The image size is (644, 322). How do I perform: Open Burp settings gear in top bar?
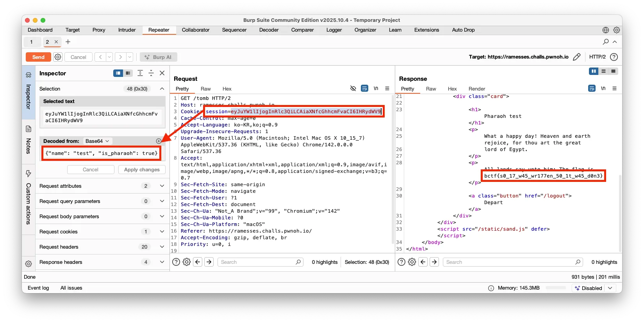(617, 30)
